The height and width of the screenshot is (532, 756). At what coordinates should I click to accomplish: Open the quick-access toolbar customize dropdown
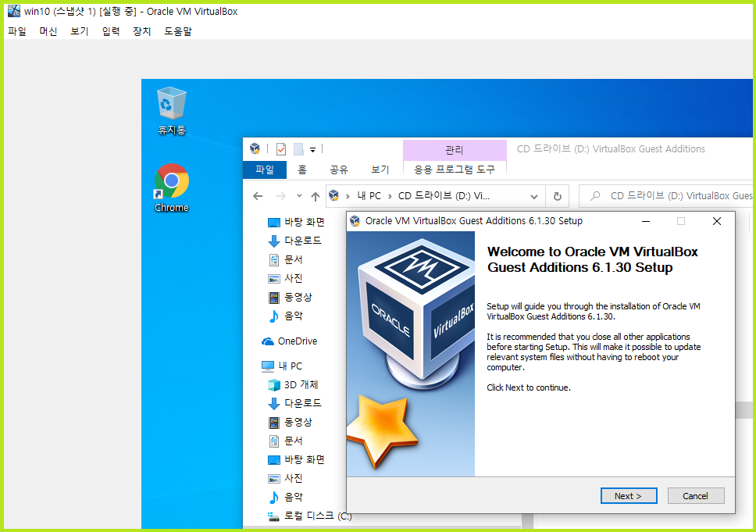pos(312,149)
